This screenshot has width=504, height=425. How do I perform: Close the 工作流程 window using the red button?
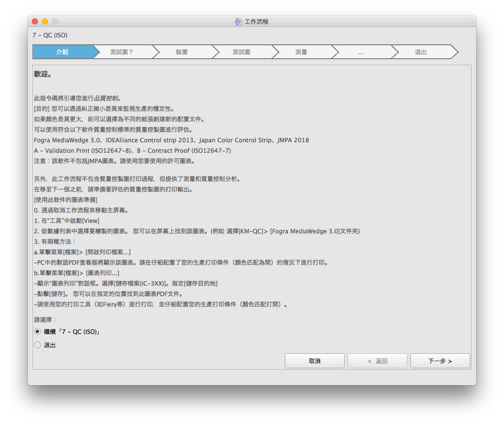[x=35, y=21]
